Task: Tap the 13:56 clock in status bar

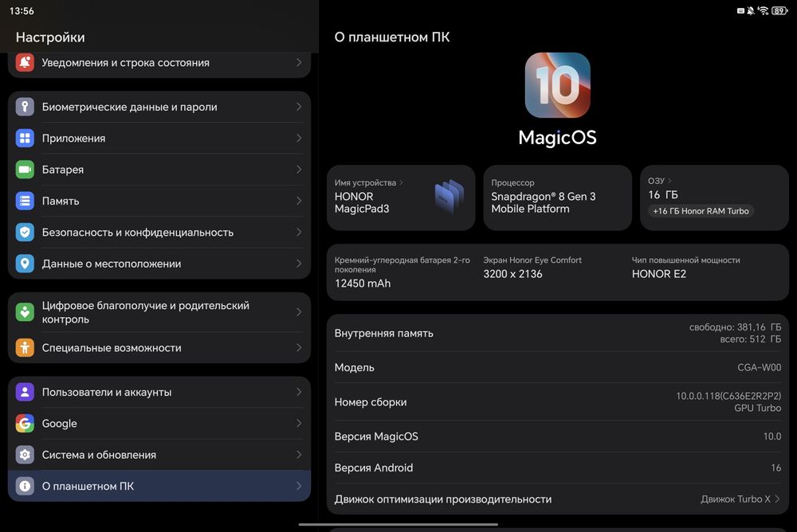Action: pos(22,10)
